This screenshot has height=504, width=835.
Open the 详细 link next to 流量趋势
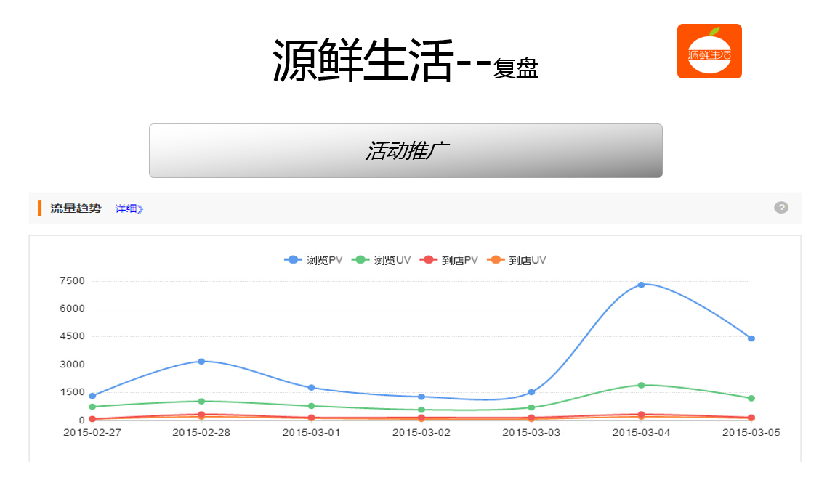pos(129,208)
